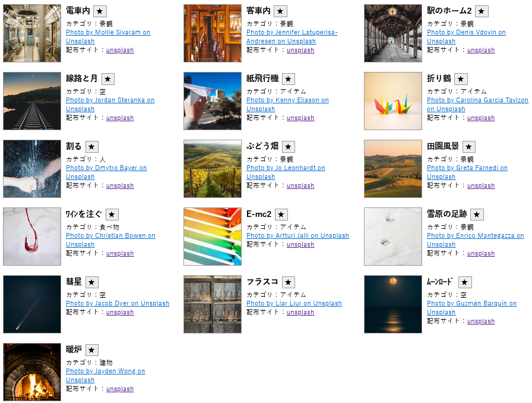Visit the unsplash site link under ﾑｰﾝﾛｰﾄﾞ
This screenshot has width=532, height=403.
[481, 322]
